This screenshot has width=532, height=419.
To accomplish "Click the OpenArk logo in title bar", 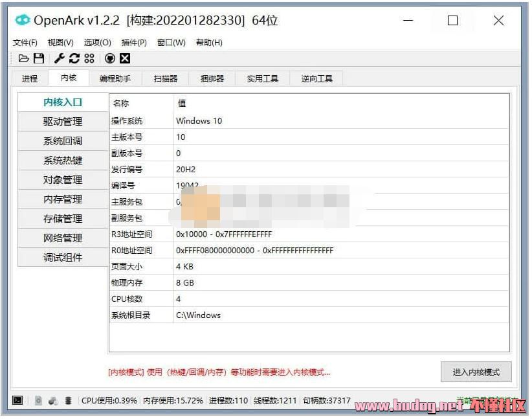I will tap(23, 20).
